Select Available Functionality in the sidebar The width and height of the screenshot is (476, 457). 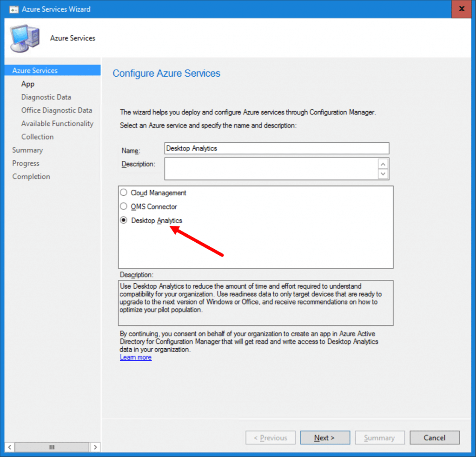[x=58, y=123]
